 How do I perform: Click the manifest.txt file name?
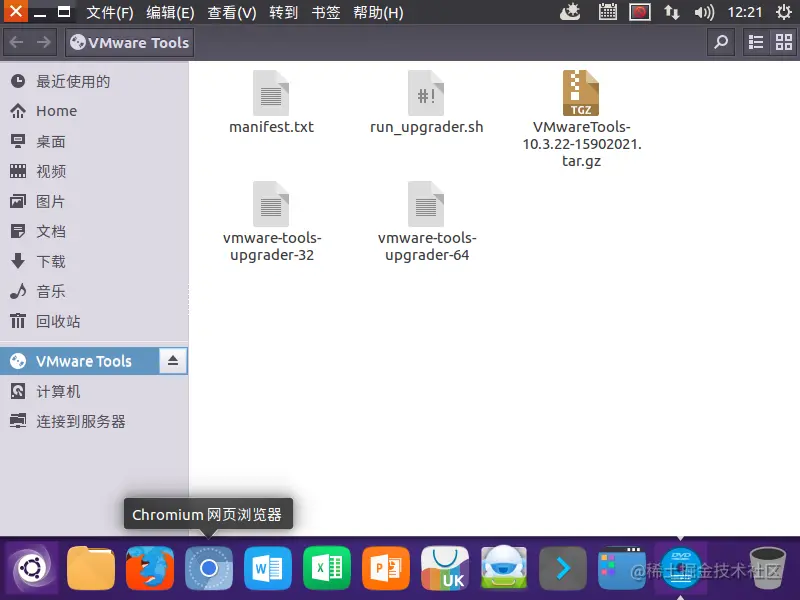click(x=271, y=127)
